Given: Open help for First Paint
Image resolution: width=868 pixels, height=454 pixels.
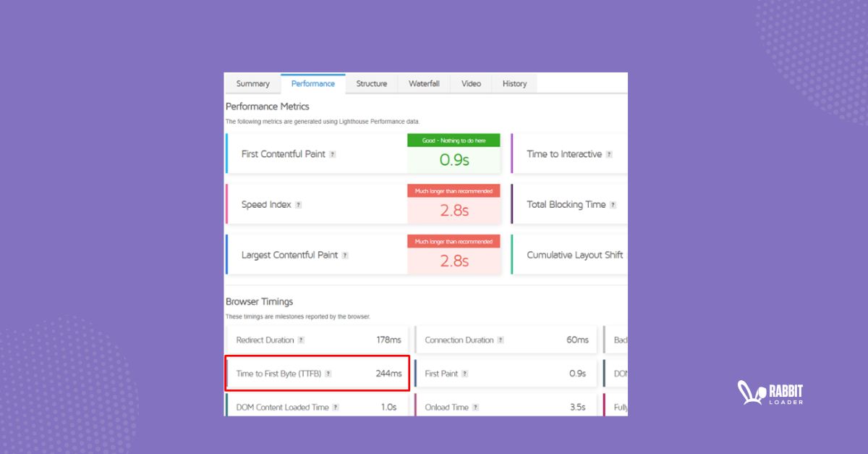Looking at the screenshot, I should [464, 374].
